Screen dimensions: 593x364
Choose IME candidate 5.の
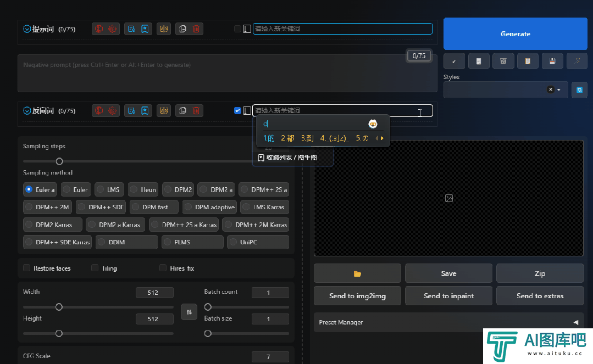pyautogui.click(x=362, y=138)
